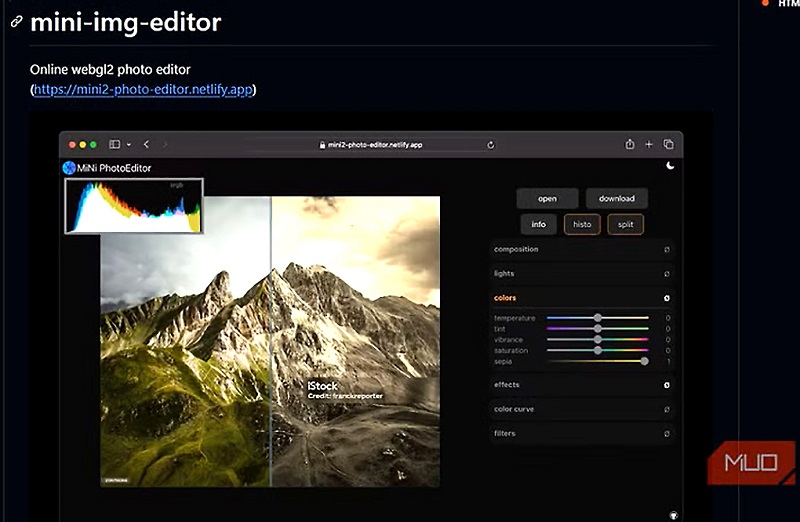Click the heading anchor link icon
800x522 pixels.
tap(16, 21)
